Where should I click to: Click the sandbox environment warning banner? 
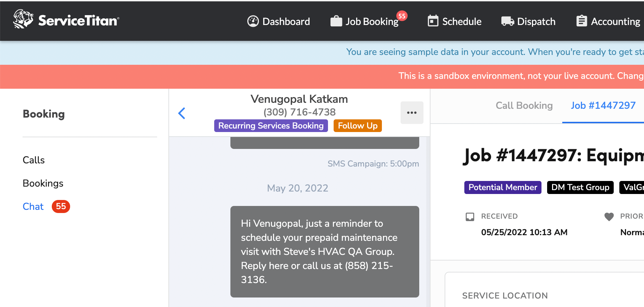(x=322, y=76)
